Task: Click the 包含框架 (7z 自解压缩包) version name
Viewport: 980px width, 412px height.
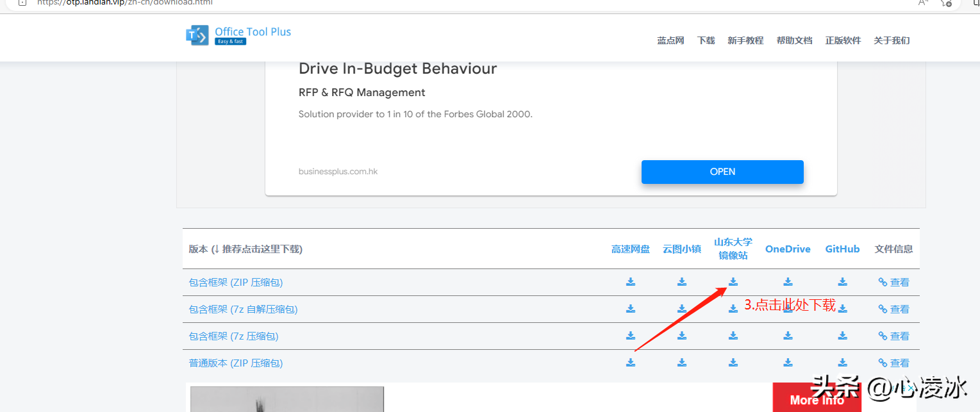Action: coord(244,309)
